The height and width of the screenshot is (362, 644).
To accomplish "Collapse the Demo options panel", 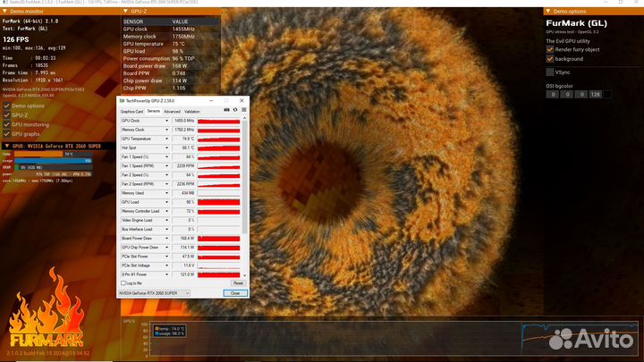I will [548, 12].
